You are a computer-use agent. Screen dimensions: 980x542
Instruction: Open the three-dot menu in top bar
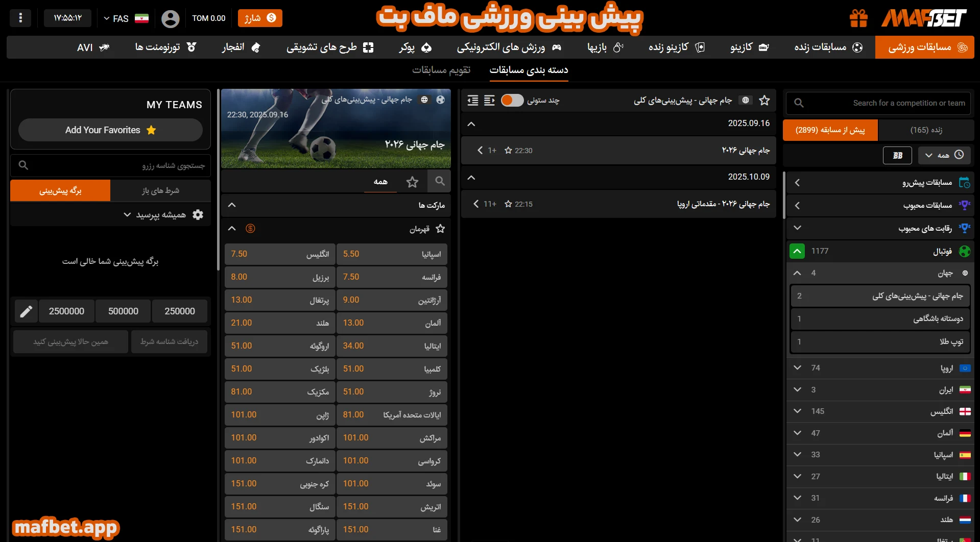(20, 18)
